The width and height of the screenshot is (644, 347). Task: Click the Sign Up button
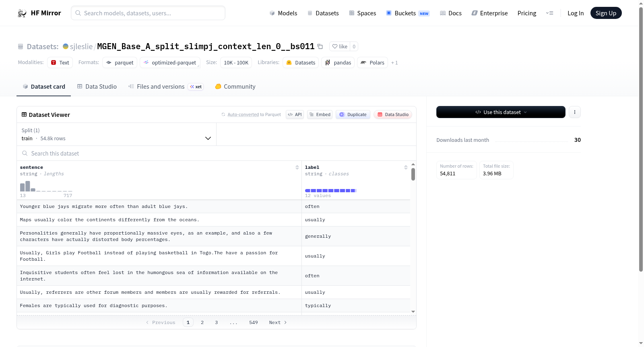606,13
